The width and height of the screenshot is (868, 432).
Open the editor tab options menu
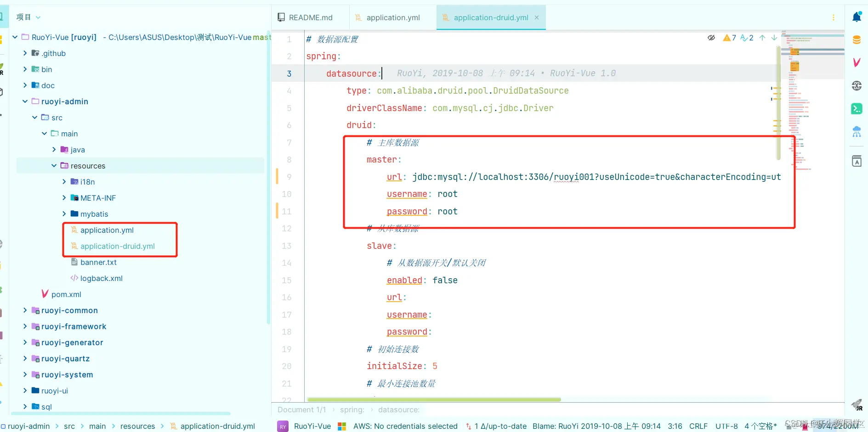834,17
